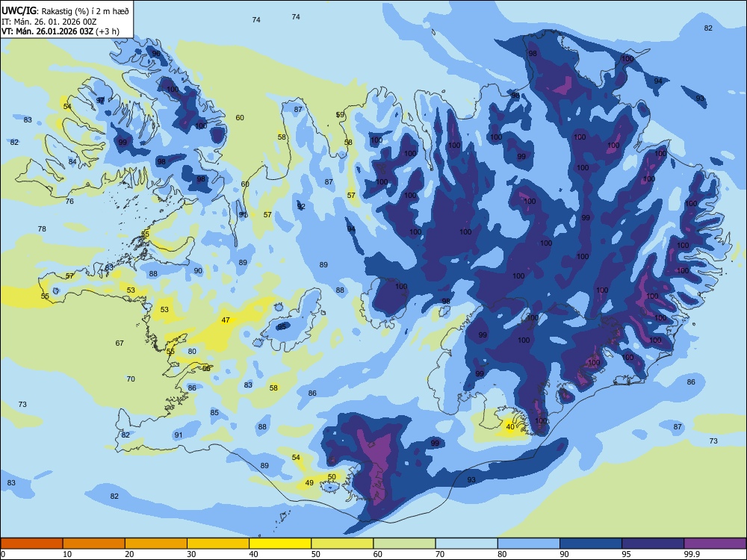Viewport: 747px width, 560px height.
Task: Click the '0' legend scale label
Action: coord(3,554)
